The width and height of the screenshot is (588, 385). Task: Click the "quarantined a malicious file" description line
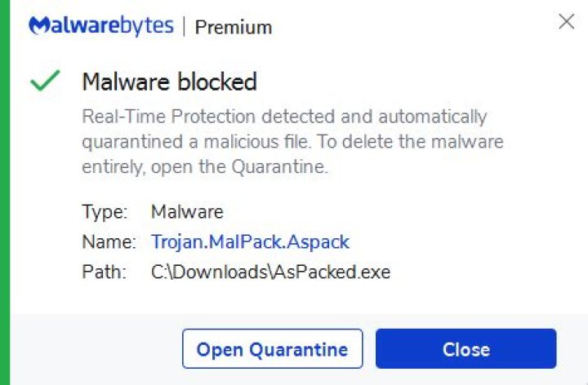point(292,142)
